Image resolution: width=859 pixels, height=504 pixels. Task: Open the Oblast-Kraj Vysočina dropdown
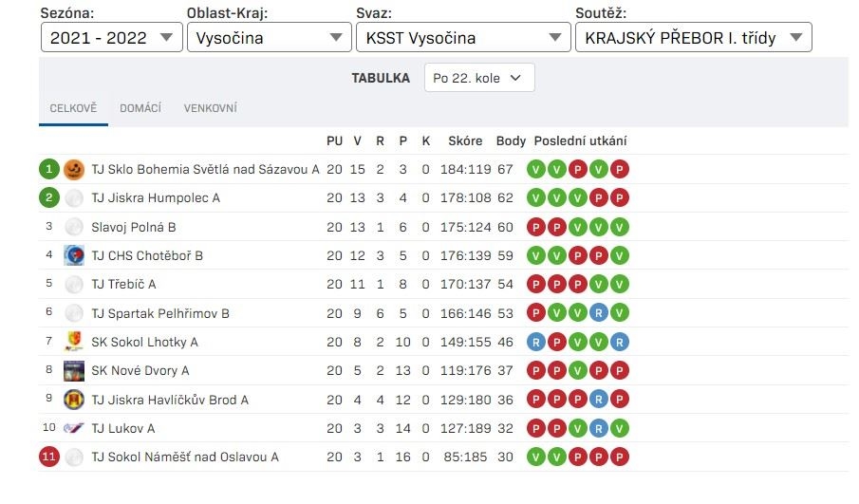(269, 38)
